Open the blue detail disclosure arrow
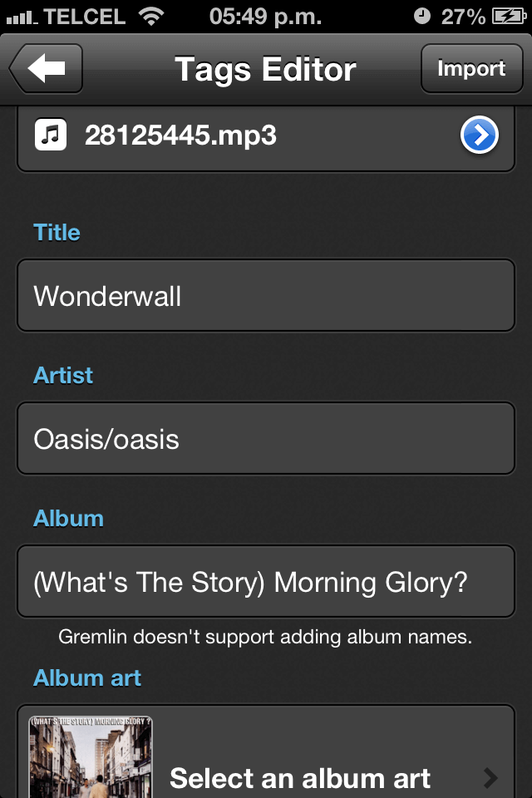This screenshot has height=798, width=532. tap(480, 135)
